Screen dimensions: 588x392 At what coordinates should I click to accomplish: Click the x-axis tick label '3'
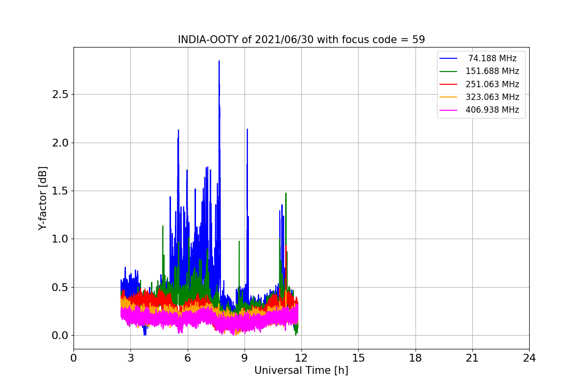tap(130, 358)
